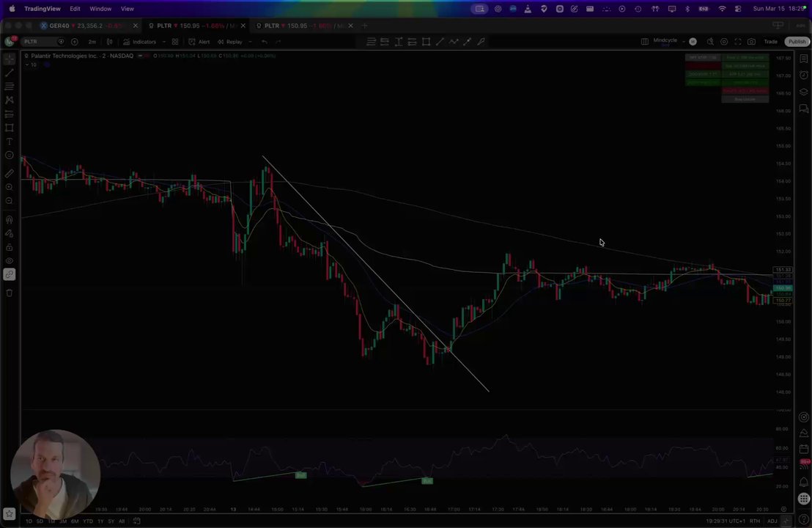Open indicator templates grid icon
This screenshot has height=528, width=812.
175,42
